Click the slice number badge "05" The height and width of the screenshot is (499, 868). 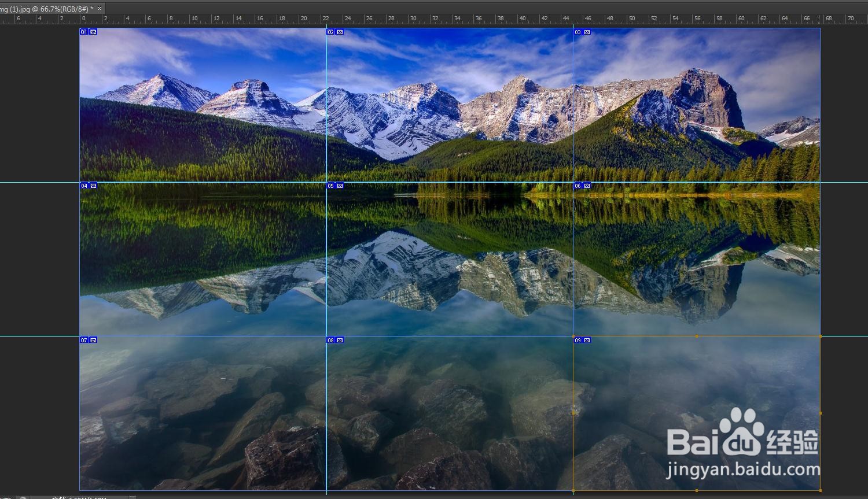[x=331, y=186]
